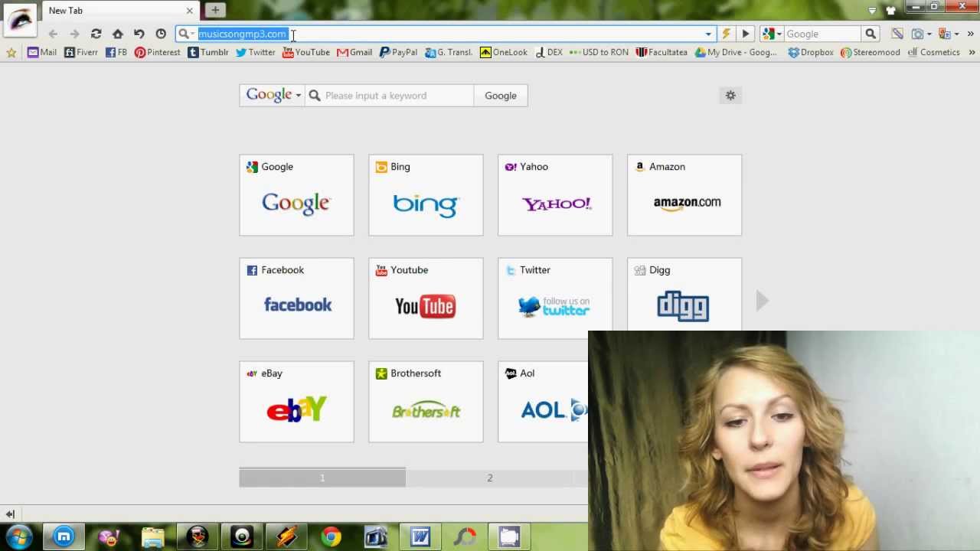
Task: Open the eBay quick access tile
Action: pos(296,402)
